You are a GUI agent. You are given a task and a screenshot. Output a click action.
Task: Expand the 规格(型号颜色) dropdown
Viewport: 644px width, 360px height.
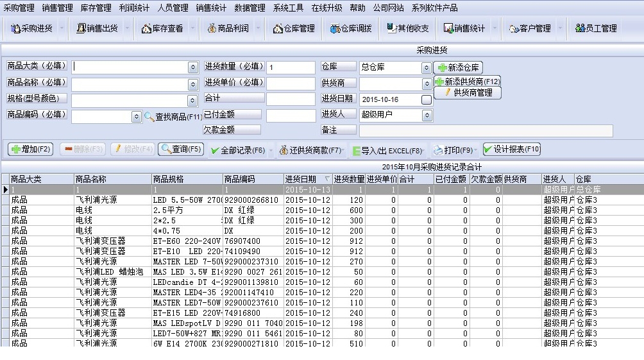point(192,100)
